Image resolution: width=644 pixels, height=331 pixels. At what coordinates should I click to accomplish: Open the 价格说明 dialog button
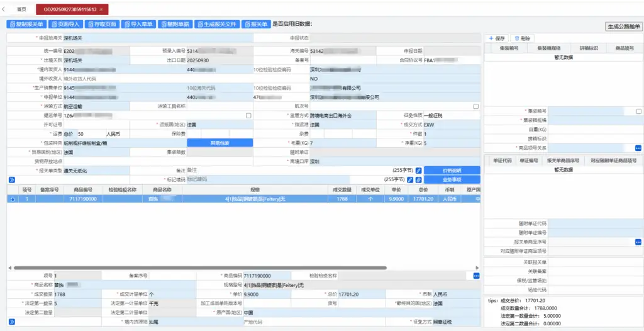452,171
